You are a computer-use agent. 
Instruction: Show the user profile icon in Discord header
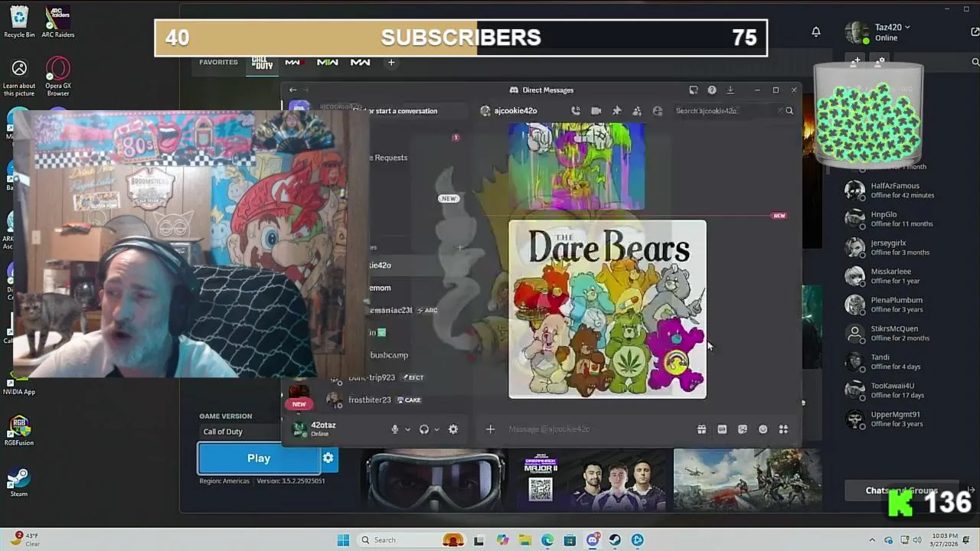(x=657, y=111)
